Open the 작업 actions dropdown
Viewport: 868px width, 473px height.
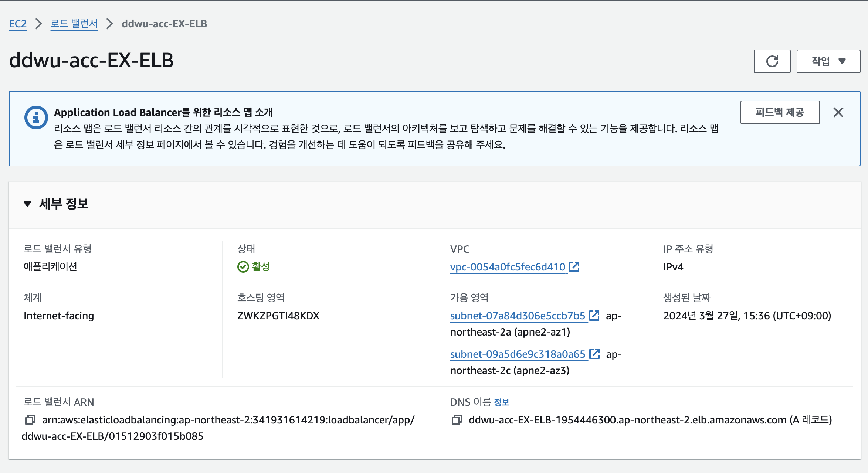828,61
